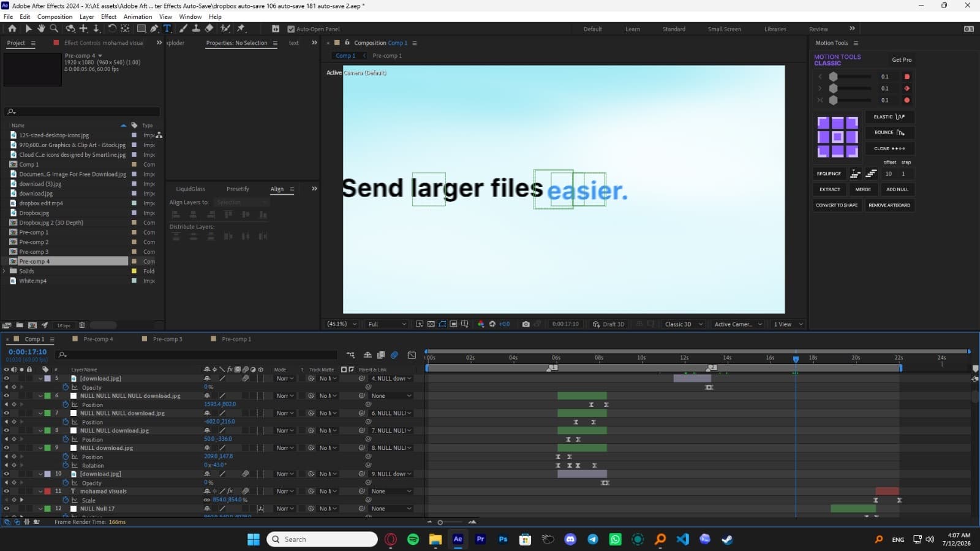Image resolution: width=980 pixels, height=551 pixels.
Task: Click the green label color of layer 6
Action: pyautogui.click(x=48, y=395)
